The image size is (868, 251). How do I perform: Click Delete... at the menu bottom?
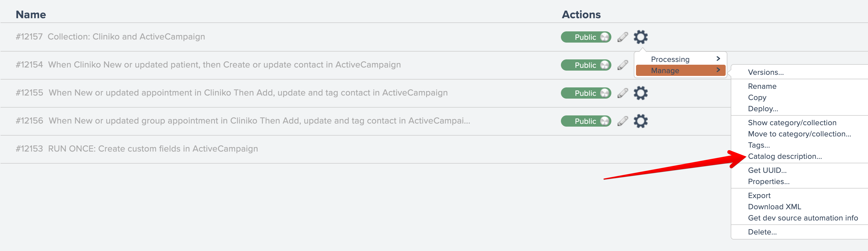(762, 232)
